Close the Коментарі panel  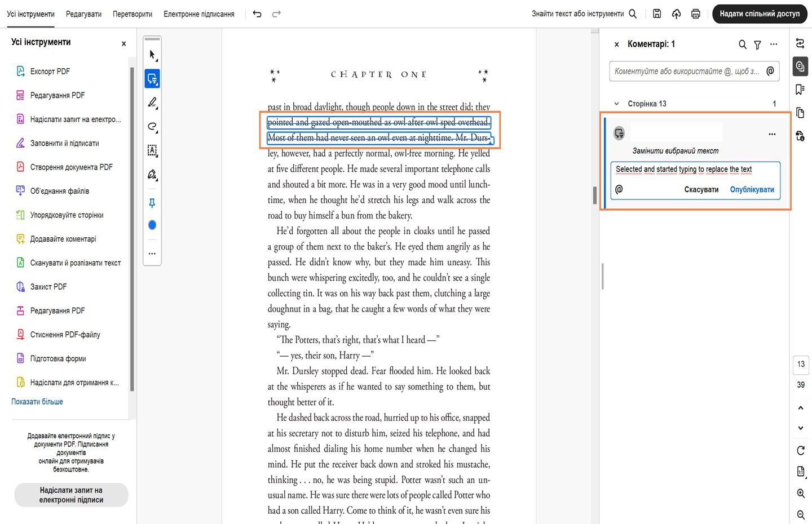click(617, 44)
